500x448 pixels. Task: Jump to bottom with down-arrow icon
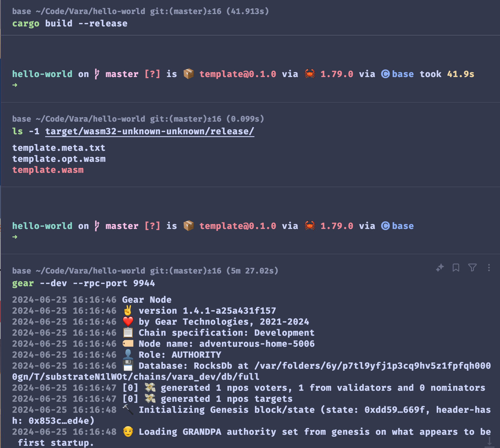(x=490, y=442)
